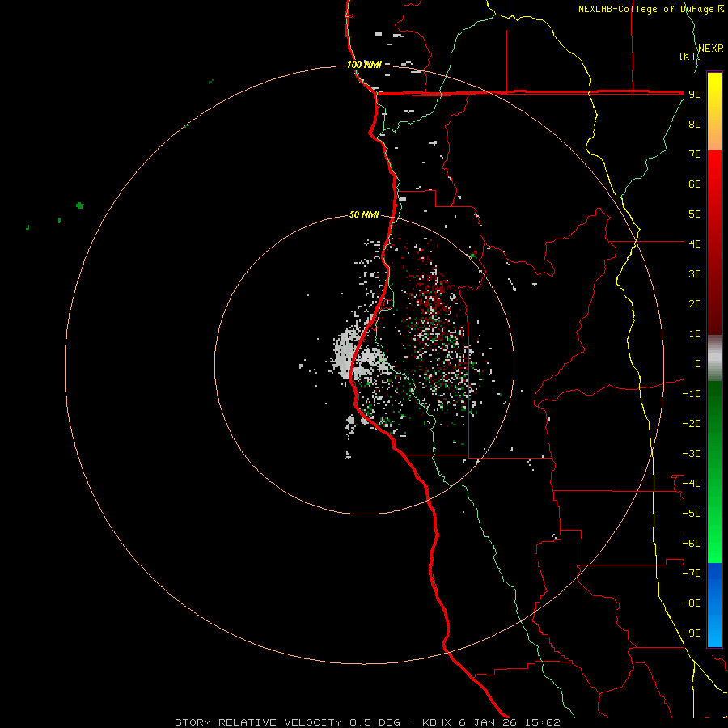
Task: Click the positive 70 scale value
Action: [x=695, y=154]
